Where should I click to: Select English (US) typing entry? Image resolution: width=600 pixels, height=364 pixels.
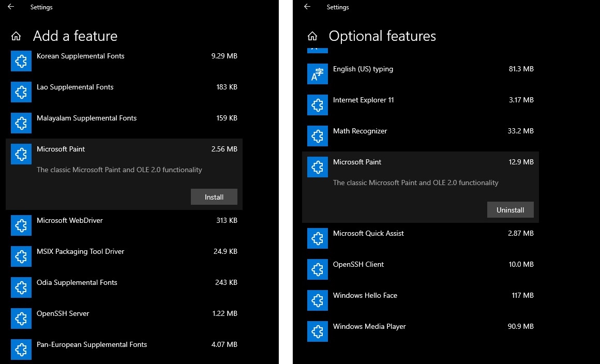(420, 74)
